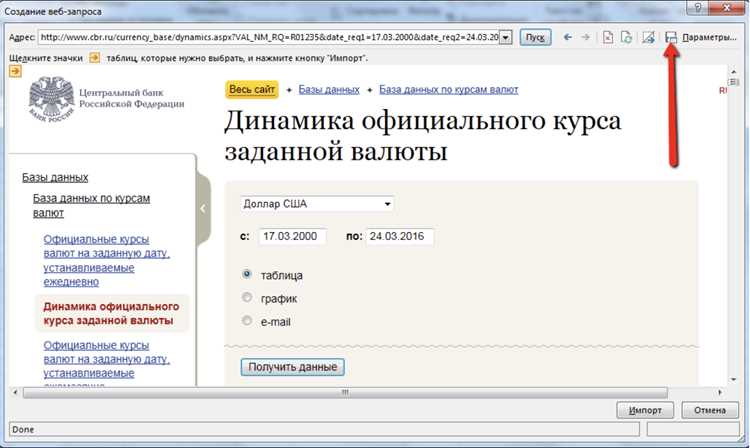The width and height of the screenshot is (750, 448).
Task: Click the Пуск go button
Action: 535,37
